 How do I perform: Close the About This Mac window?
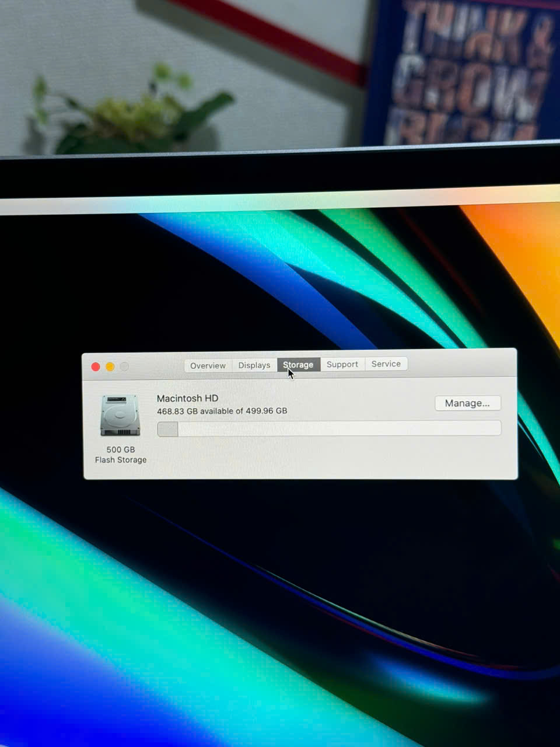coord(96,366)
